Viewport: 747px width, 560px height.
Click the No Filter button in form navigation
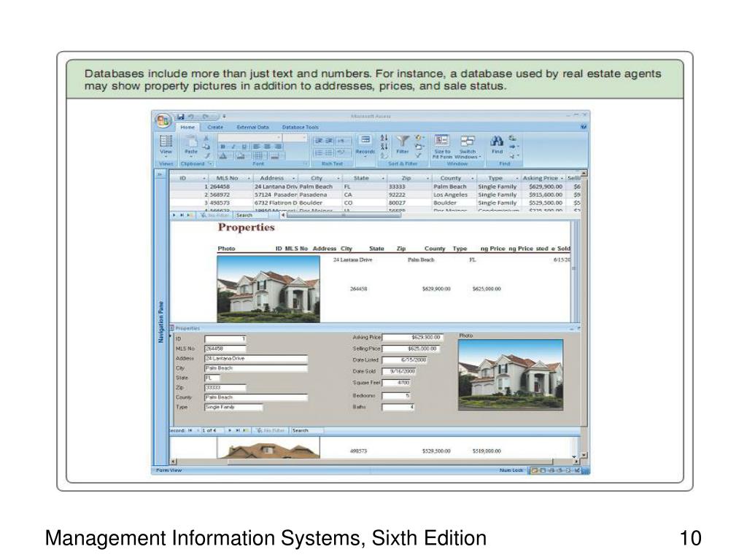(x=270, y=430)
